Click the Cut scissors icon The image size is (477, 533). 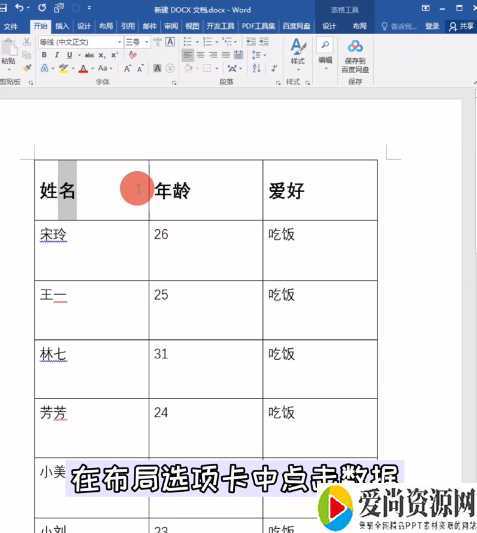click(27, 42)
